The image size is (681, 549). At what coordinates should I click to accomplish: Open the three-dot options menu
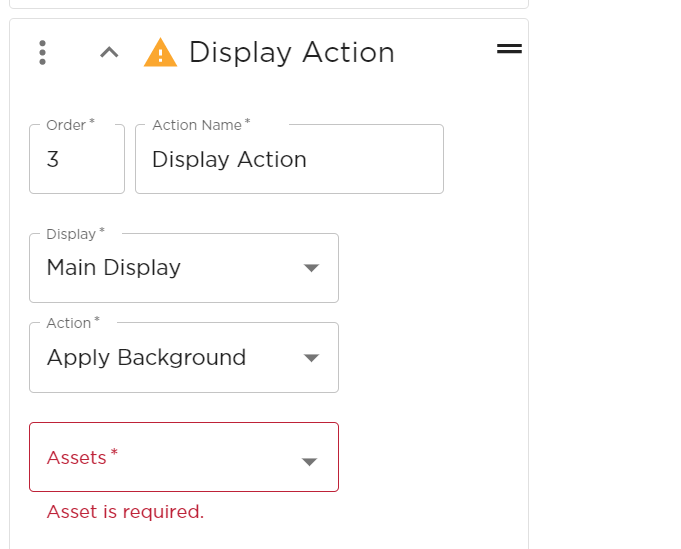tap(42, 53)
